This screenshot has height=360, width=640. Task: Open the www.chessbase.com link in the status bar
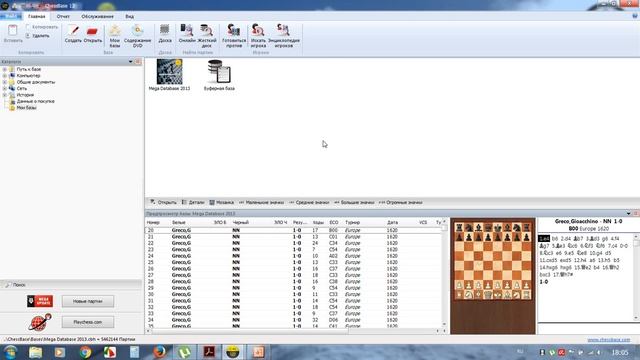coord(609,340)
